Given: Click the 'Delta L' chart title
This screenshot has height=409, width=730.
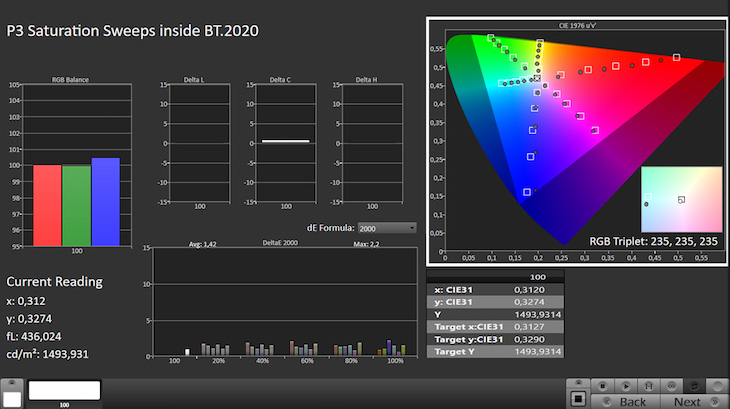Looking at the screenshot, I should (194, 80).
